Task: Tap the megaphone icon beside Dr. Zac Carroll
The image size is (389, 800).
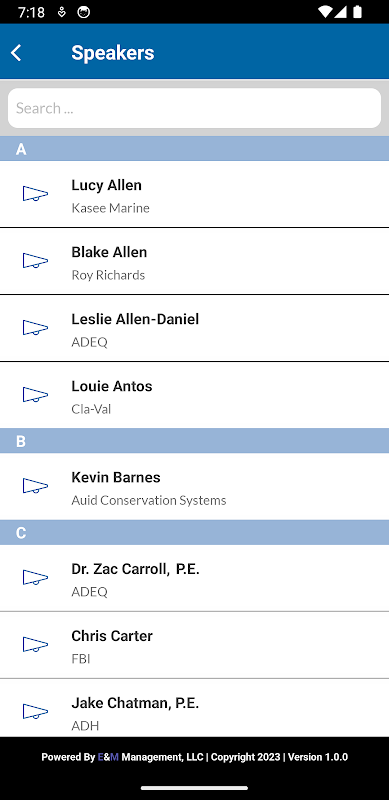Action: coord(35,578)
